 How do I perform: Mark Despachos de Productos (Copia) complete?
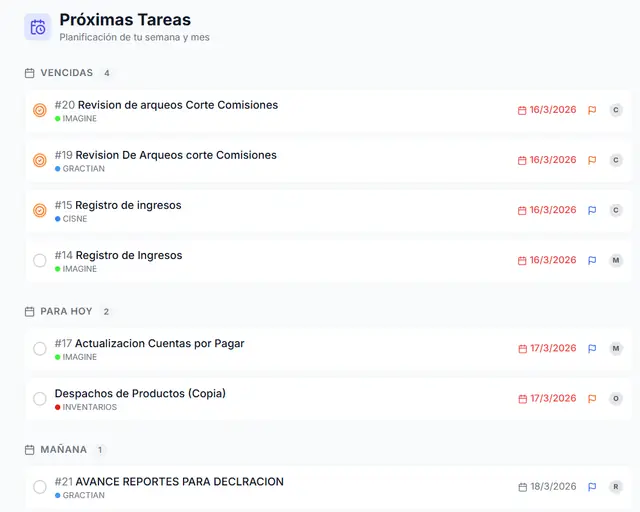[40, 398]
